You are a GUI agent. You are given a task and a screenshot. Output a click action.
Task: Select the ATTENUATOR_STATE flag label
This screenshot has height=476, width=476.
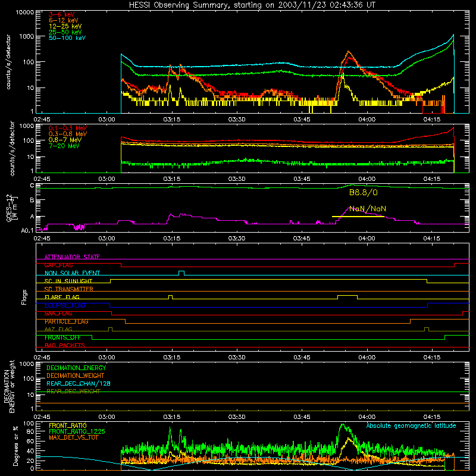pyautogui.click(x=72, y=257)
